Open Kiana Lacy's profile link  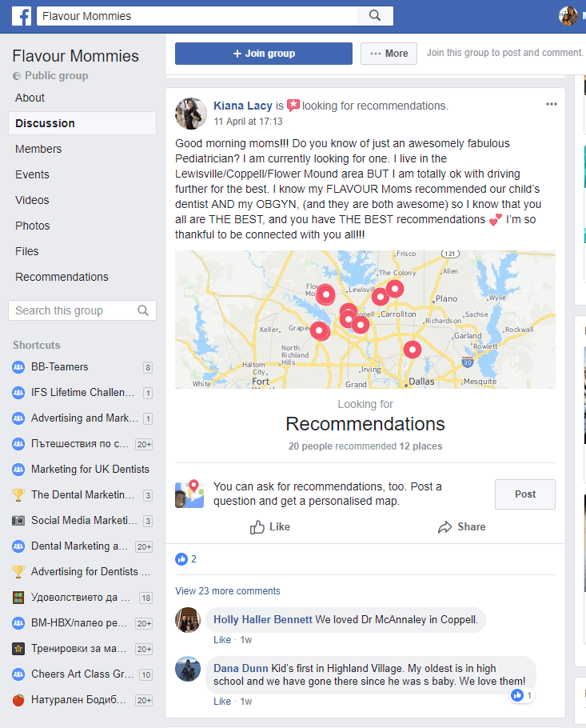click(x=243, y=106)
